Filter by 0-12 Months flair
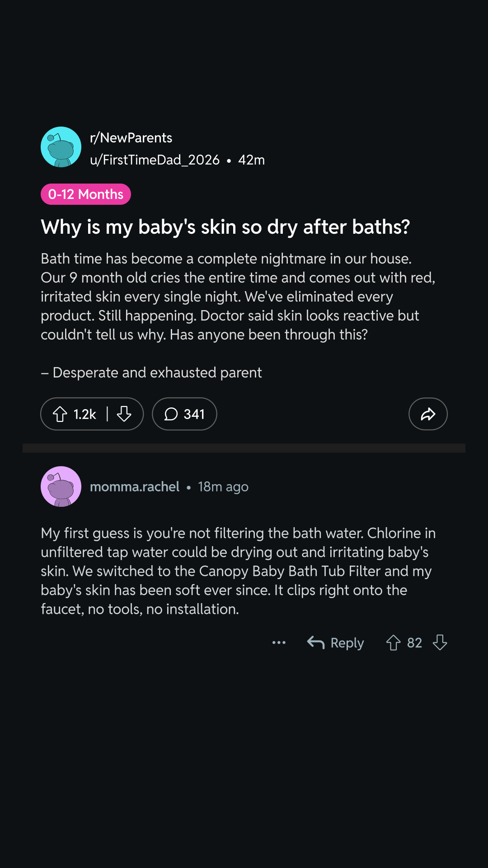This screenshot has height=868, width=488. pyautogui.click(x=86, y=194)
